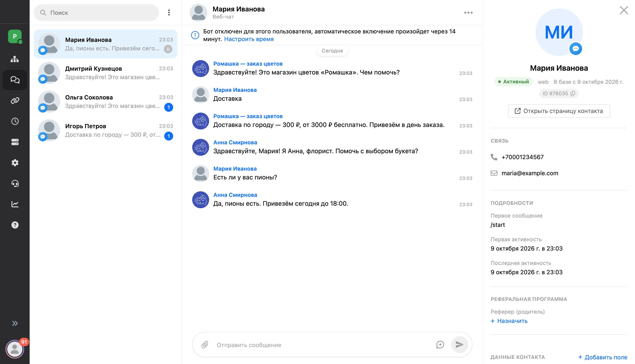Click Назначить referrer link
This screenshot has width=635, height=364.
pos(509,321)
